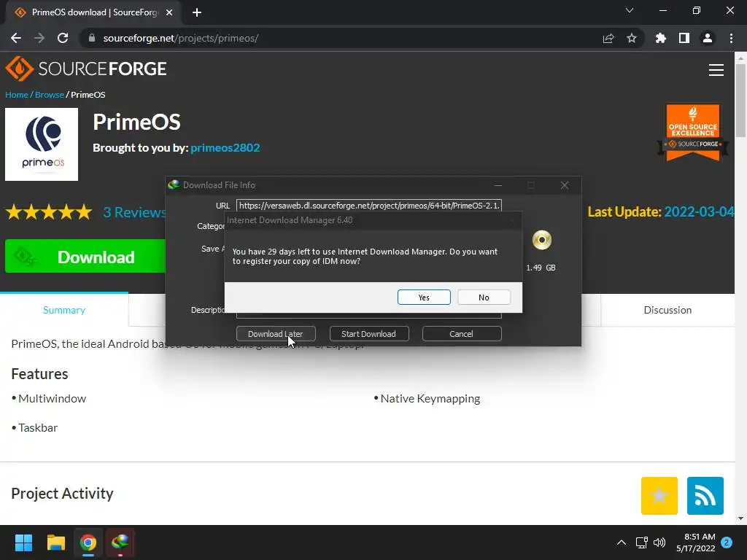This screenshot has height=560, width=747.
Task: Open the SourceForge hamburger menu
Action: [x=716, y=70]
